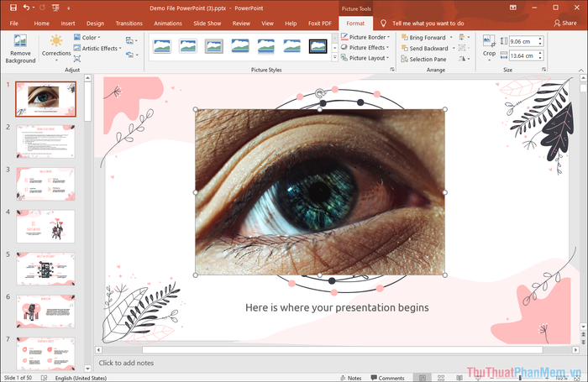Click Bring Forward
This screenshot has height=382, width=588.
tap(423, 38)
